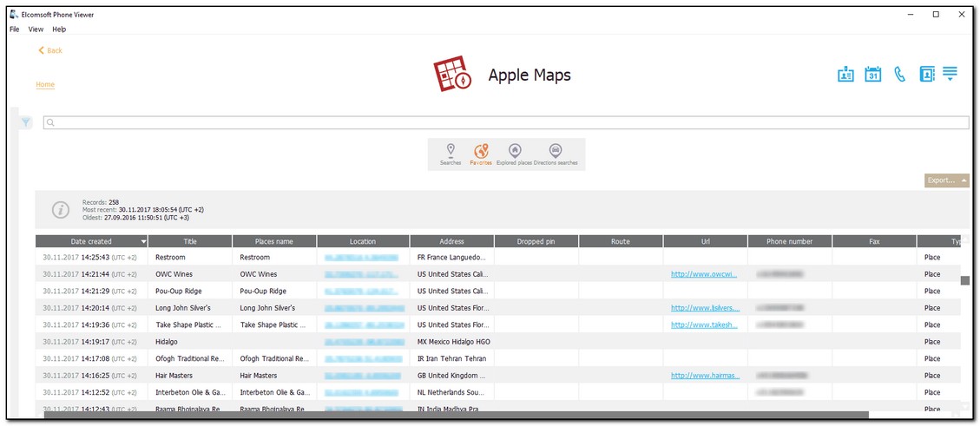Open the Export dropdown button
The width and height of the screenshot is (980, 426).
tap(946, 180)
